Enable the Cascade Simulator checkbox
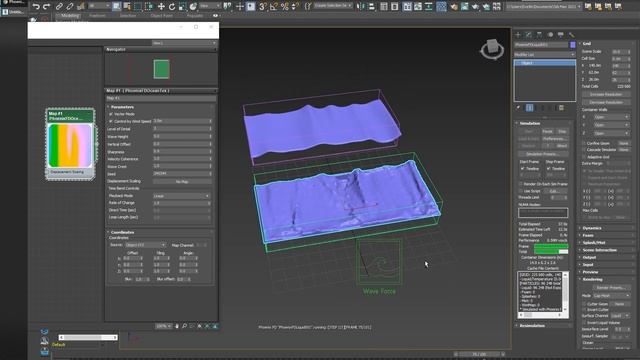The image size is (640, 360). pos(584,150)
